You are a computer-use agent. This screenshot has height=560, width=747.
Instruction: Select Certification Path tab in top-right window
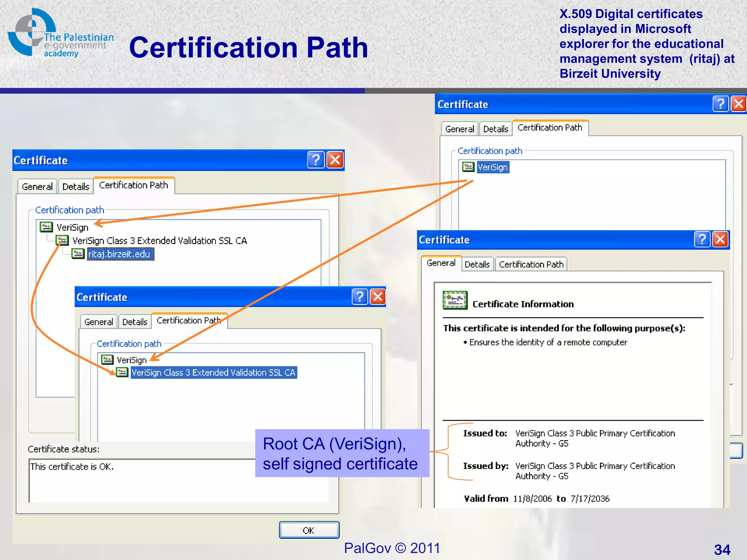[x=550, y=128]
